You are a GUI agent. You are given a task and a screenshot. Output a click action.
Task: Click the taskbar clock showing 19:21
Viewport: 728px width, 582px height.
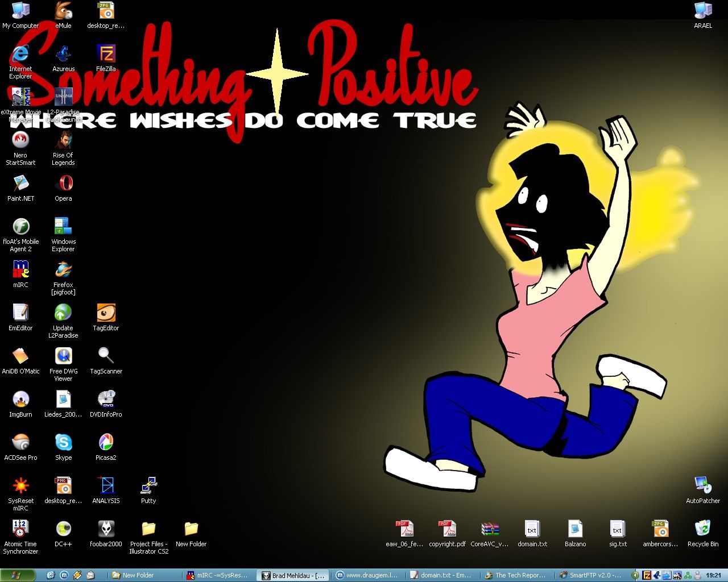pyautogui.click(x=713, y=575)
